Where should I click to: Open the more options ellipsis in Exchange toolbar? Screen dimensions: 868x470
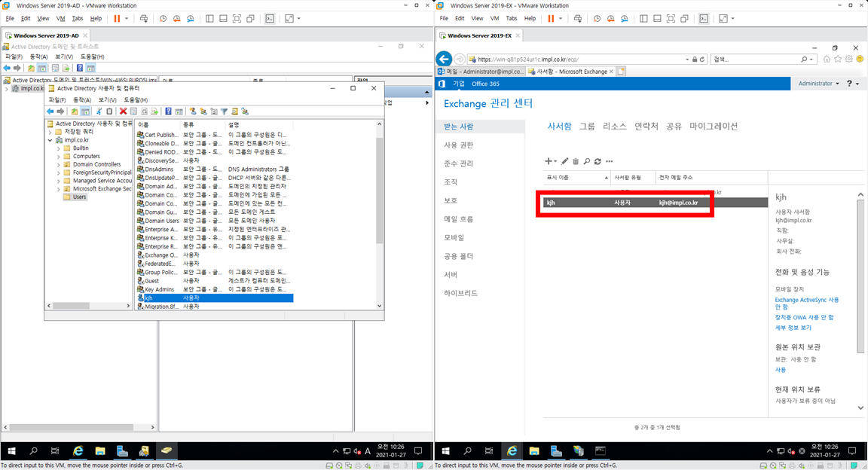pos(610,161)
